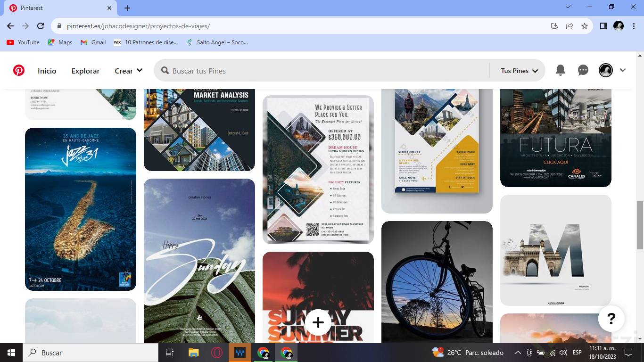Image resolution: width=644 pixels, height=362 pixels.
Task: Open the Gmail bookmark
Action: 93,42
